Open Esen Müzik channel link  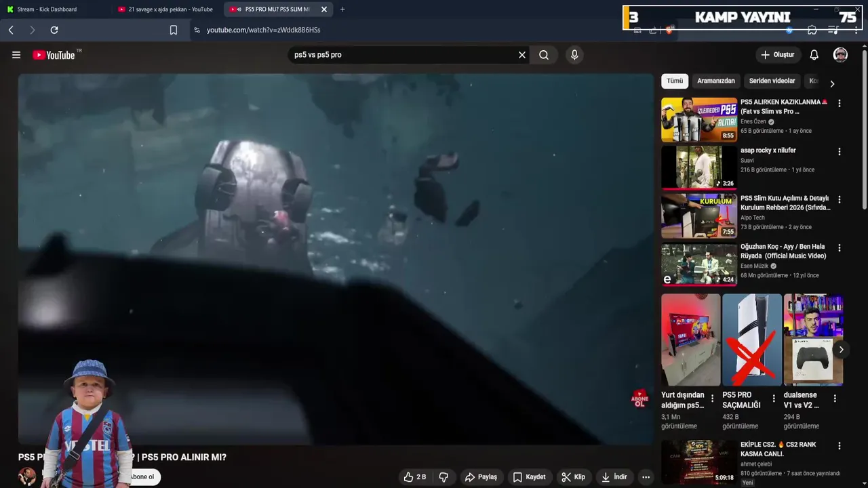754,266
